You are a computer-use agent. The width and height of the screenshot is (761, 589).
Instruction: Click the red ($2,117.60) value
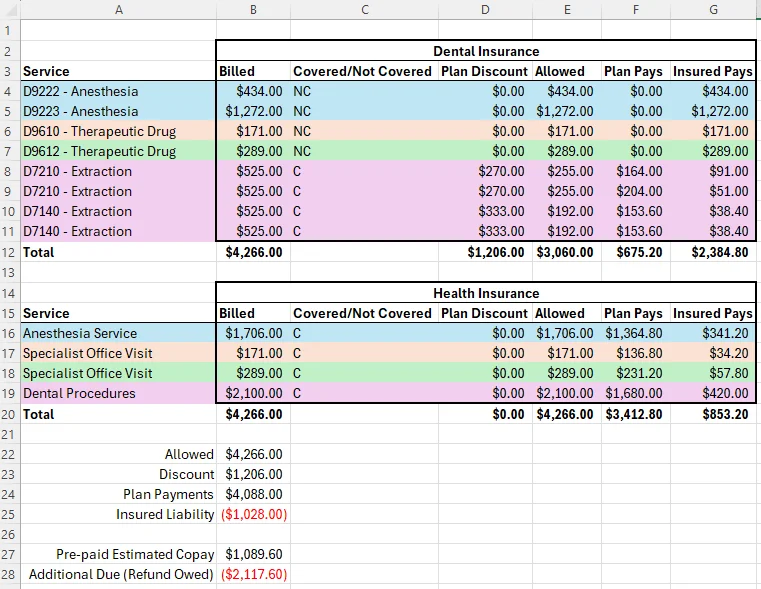click(253, 574)
